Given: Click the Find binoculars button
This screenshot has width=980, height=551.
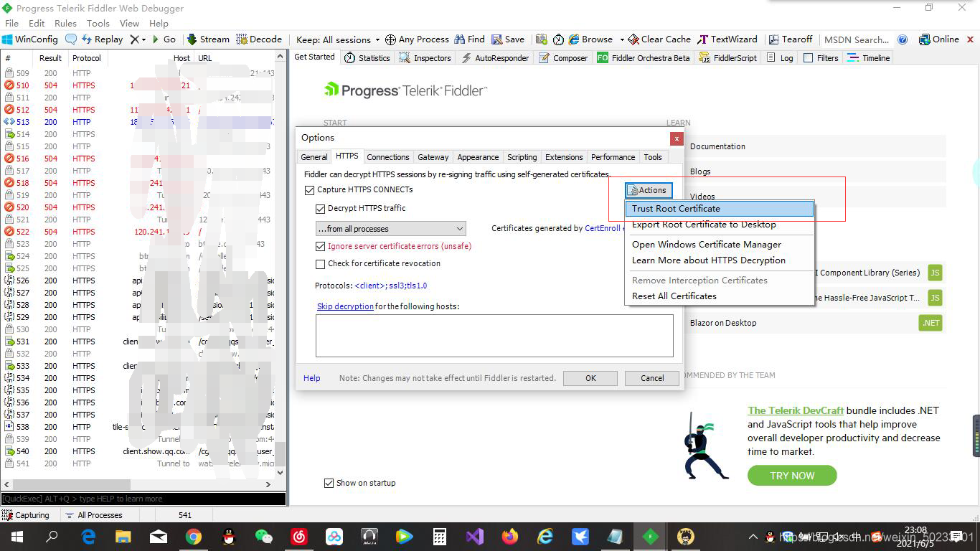Looking at the screenshot, I should click(x=468, y=39).
